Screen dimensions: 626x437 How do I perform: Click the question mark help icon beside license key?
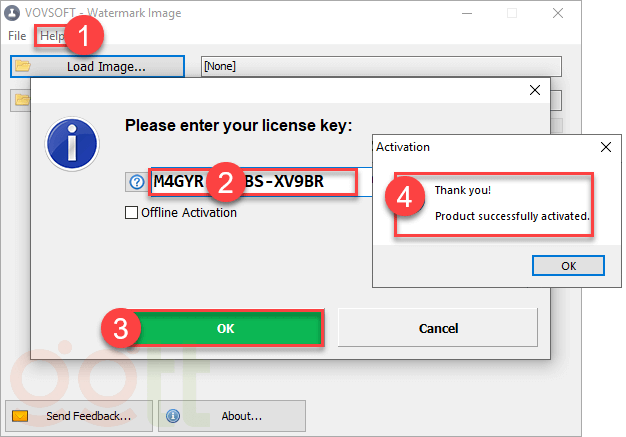[137, 182]
